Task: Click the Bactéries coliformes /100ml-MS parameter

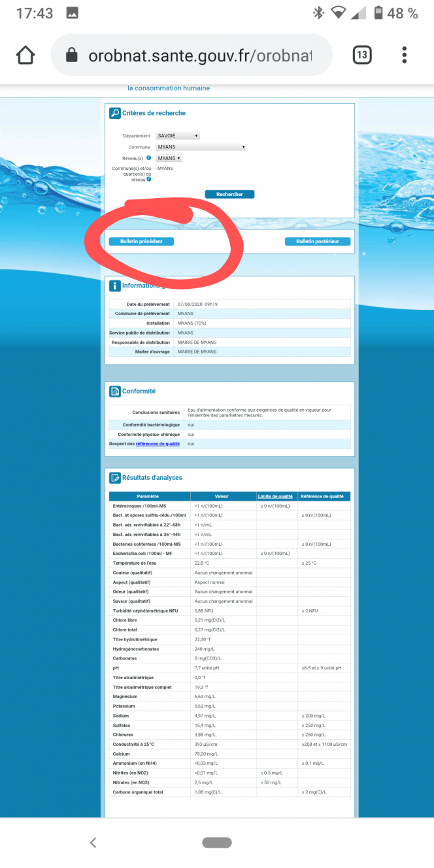Action: [x=147, y=544]
